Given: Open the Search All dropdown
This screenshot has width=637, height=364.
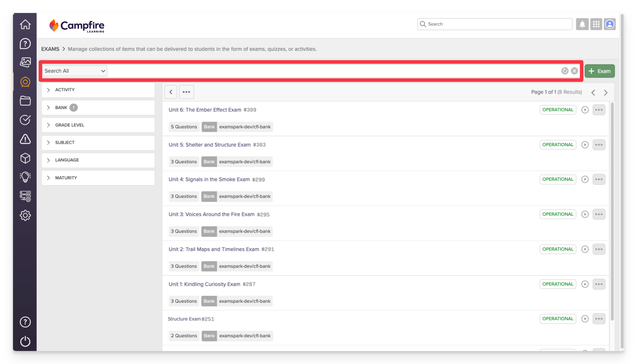Looking at the screenshot, I should pyautogui.click(x=75, y=71).
